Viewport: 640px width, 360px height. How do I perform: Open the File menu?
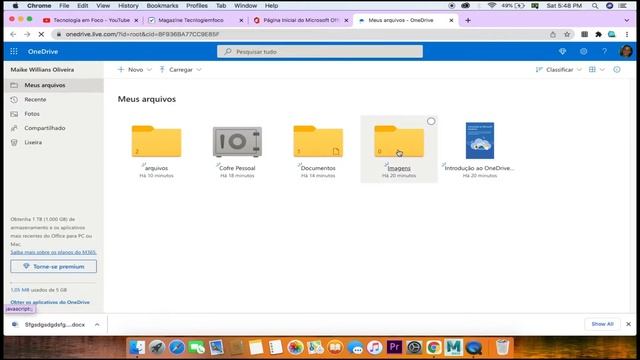coord(64,6)
